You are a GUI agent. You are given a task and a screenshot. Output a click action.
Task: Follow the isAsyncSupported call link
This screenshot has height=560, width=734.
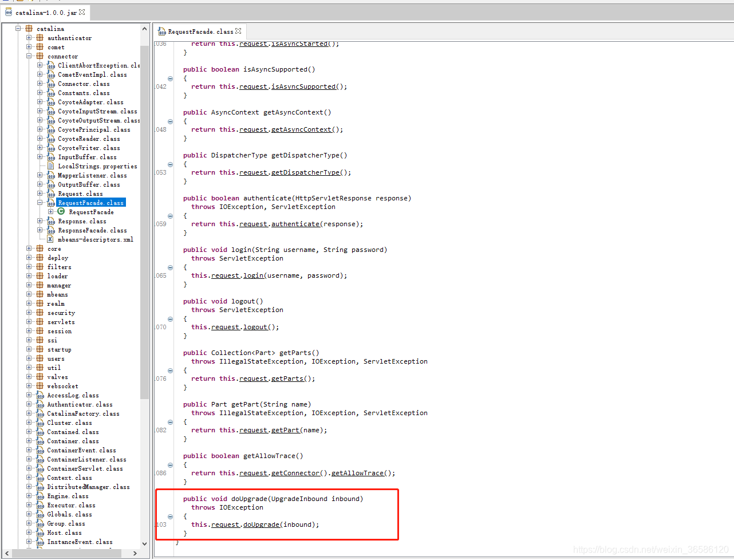303,86
